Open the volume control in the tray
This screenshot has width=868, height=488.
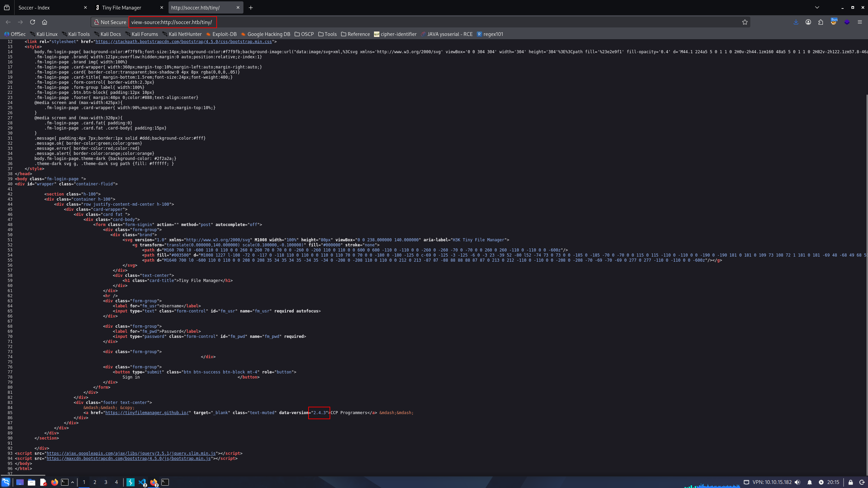pos(797,482)
